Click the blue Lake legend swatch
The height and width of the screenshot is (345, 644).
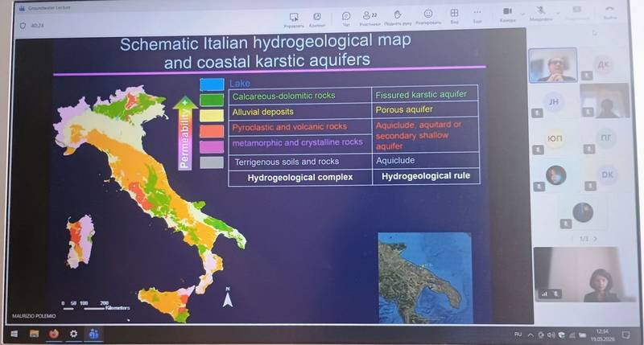pyautogui.click(x=212, y=84)
